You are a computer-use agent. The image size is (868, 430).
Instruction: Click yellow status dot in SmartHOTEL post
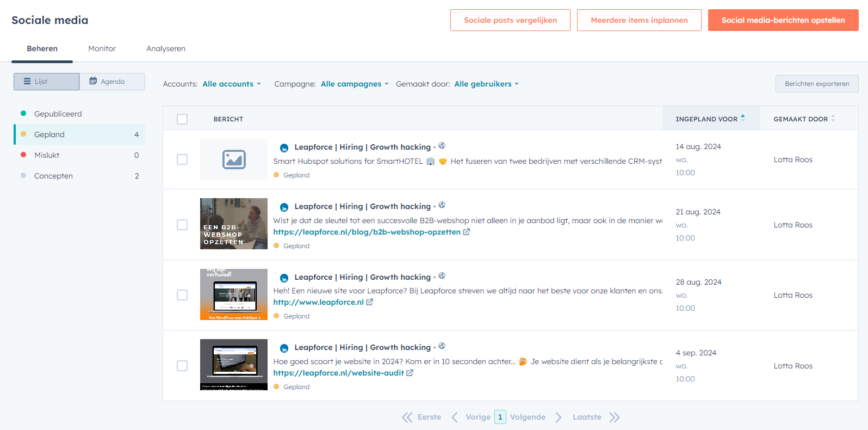coord(276,175)
